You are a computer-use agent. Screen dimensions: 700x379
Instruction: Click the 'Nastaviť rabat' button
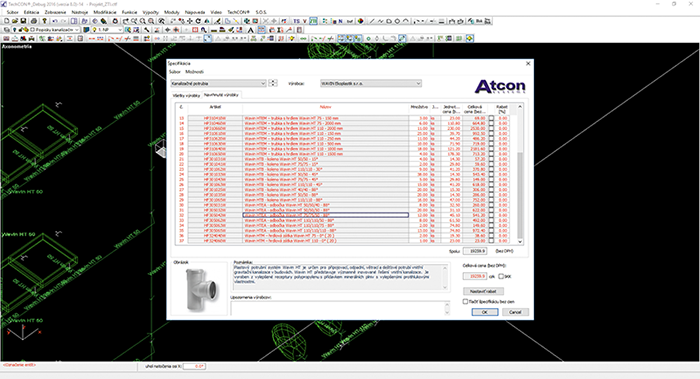click(x=483, y=291)
